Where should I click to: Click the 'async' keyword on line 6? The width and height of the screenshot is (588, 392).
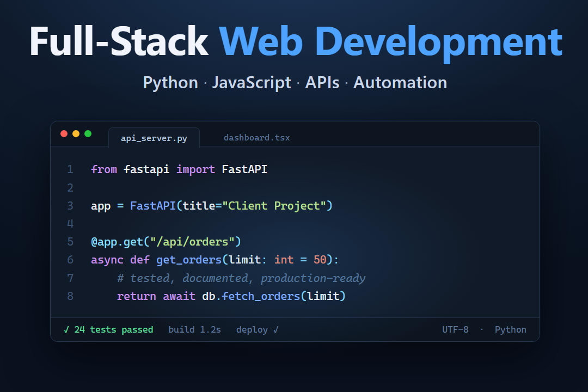pyautogui.click(x=107, y=260)
